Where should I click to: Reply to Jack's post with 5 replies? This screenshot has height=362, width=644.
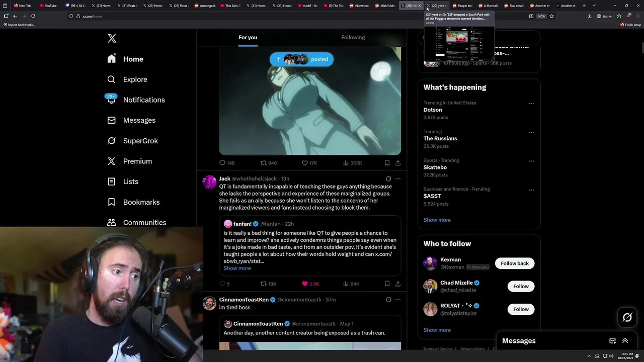(224, 284)
